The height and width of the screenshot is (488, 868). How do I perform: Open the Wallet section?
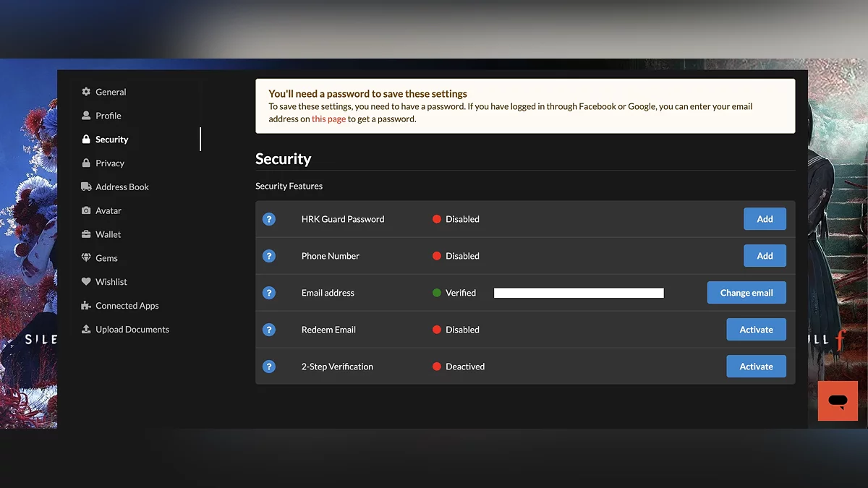click(109, 234)
